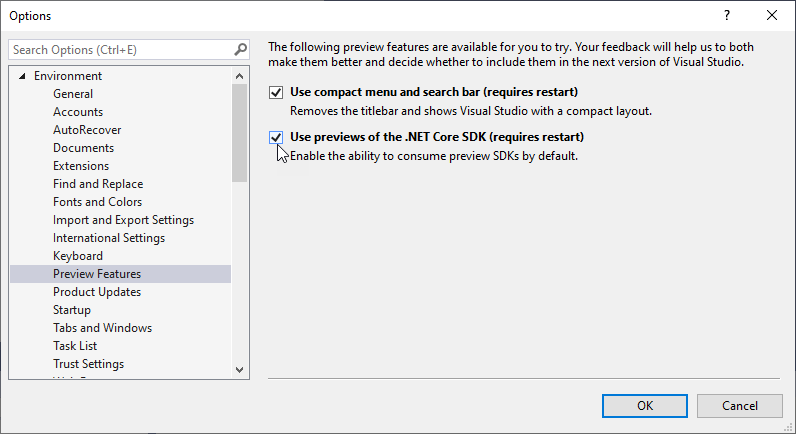Viewport: 796px width, 434px height.
Task: Click 'Enable the ability to consume' description
Action: point(434,156)
